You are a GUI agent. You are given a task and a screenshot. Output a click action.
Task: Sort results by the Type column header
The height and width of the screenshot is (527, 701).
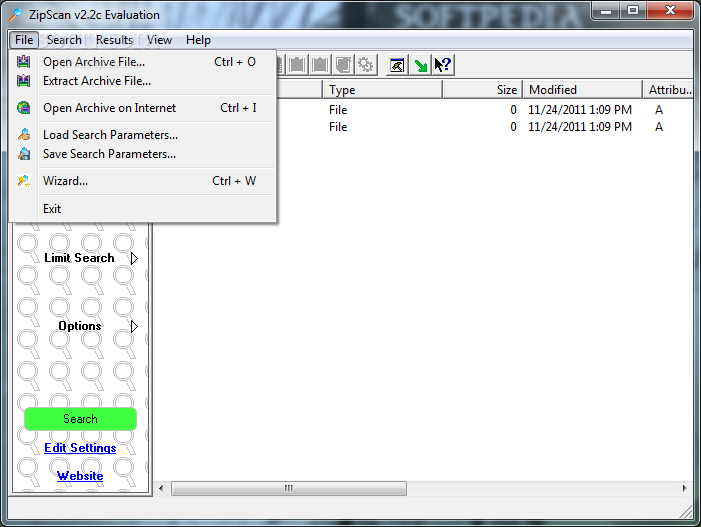[382, 89]
